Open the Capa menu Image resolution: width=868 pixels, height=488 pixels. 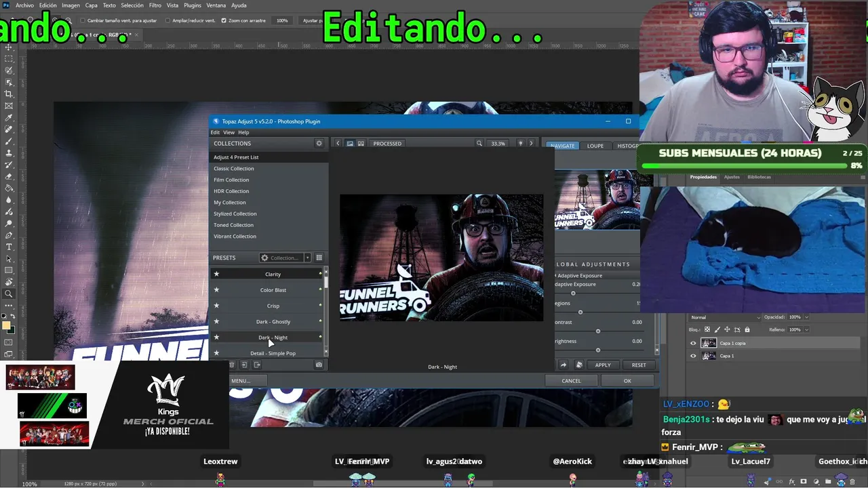coord(92,5)
